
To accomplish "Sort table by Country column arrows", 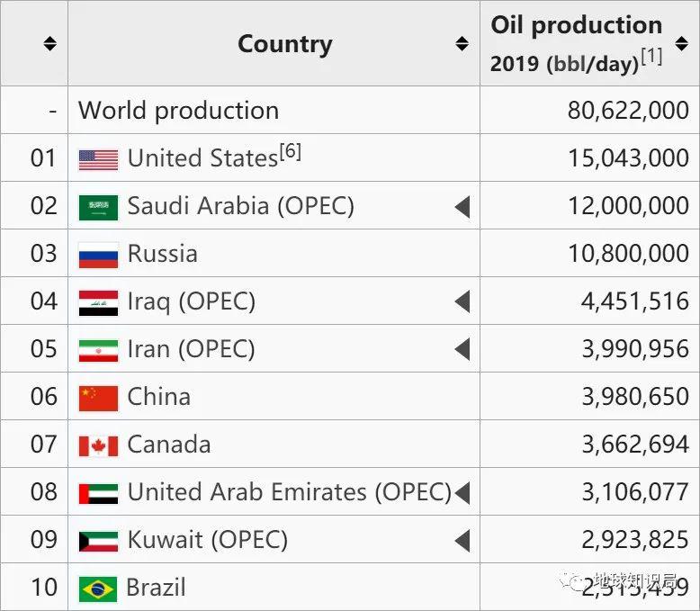I will point(462,44).
